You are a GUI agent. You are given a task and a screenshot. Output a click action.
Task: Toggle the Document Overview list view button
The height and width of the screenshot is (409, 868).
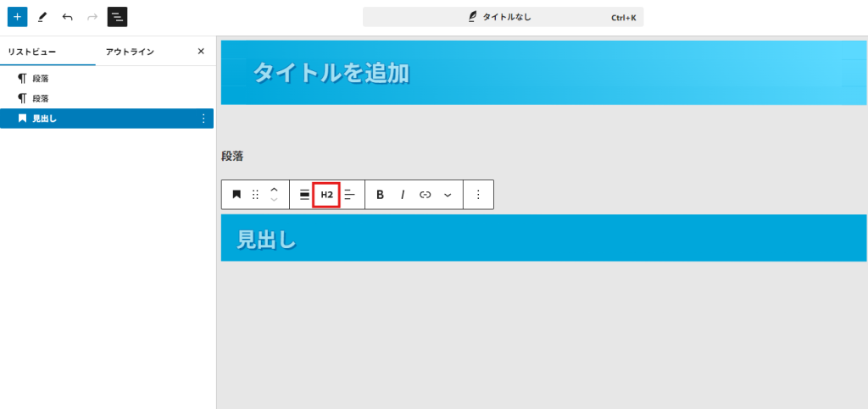117,17
